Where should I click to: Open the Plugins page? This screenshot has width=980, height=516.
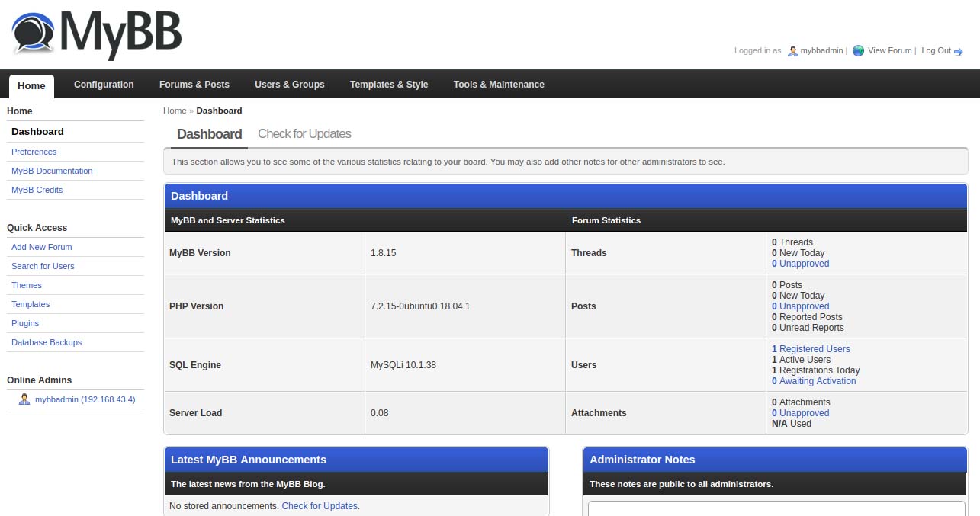[25, 323]
